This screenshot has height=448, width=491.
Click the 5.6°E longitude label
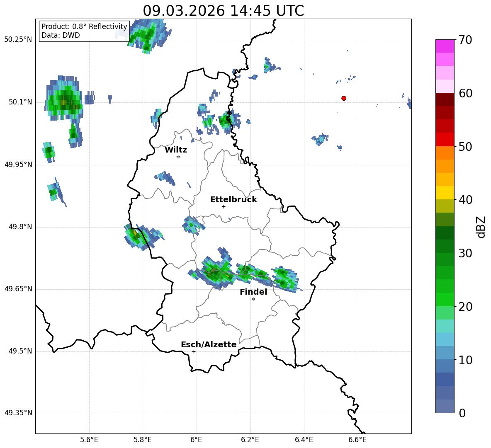pos(89,440)
